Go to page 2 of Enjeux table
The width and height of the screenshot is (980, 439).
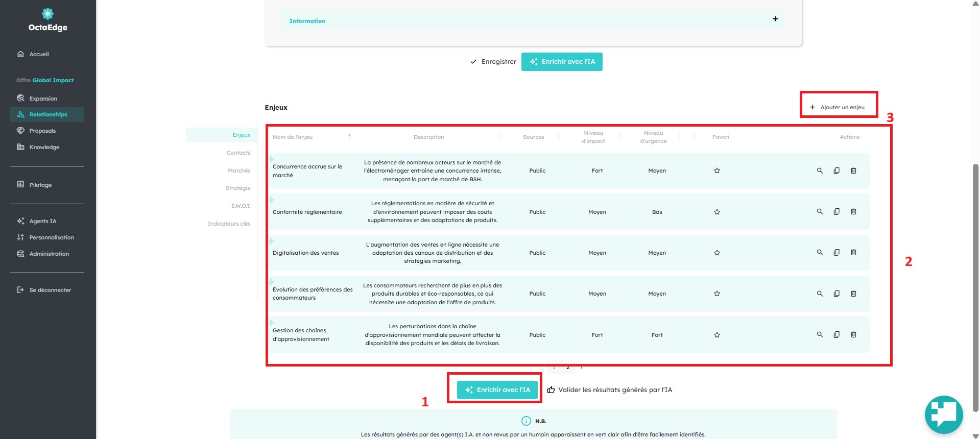coord(568,367)
